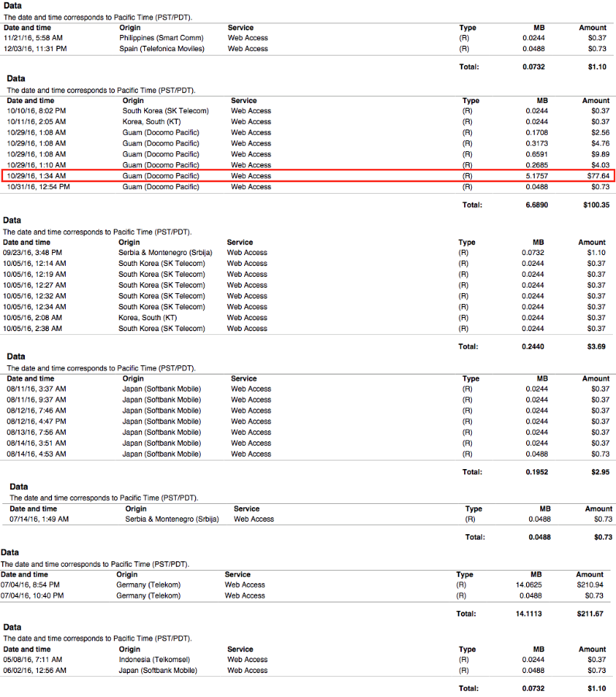Click the date '10/05/16, 12:32 AM'
Image resolution: width=616 pixels, height=697 pixels.
(35, 296)
